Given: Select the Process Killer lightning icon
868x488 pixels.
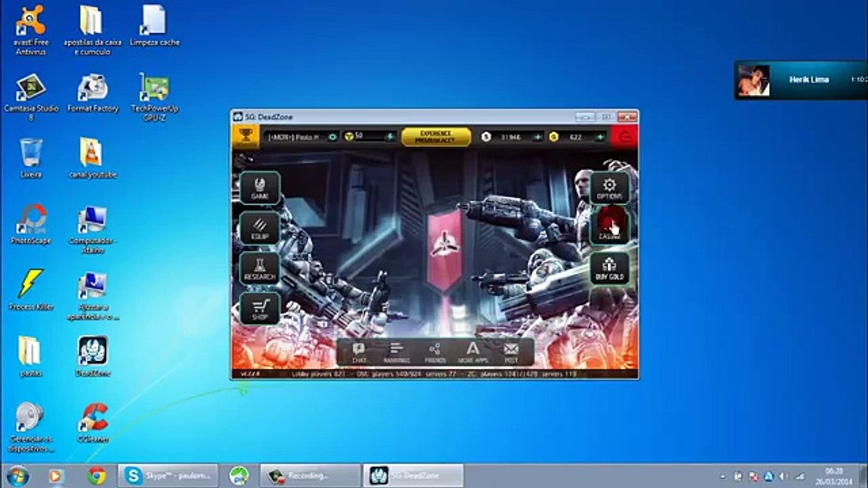Looking at the screenshot, I should [31, 290].
